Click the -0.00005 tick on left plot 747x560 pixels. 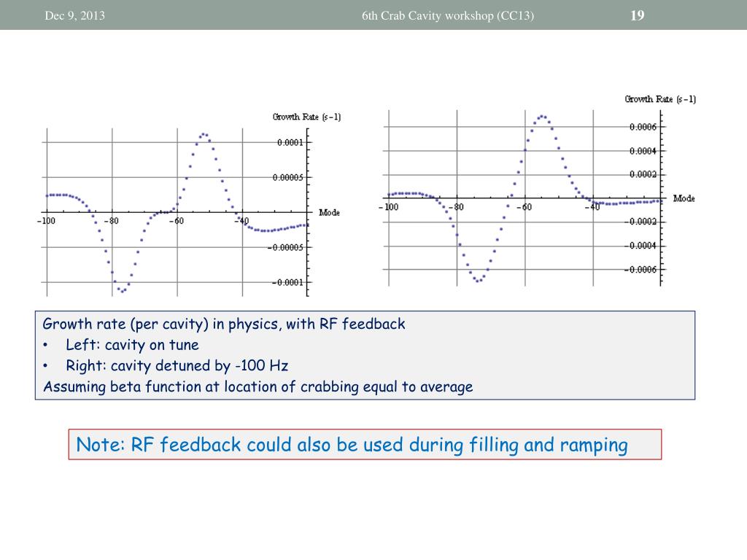(286, 248)
